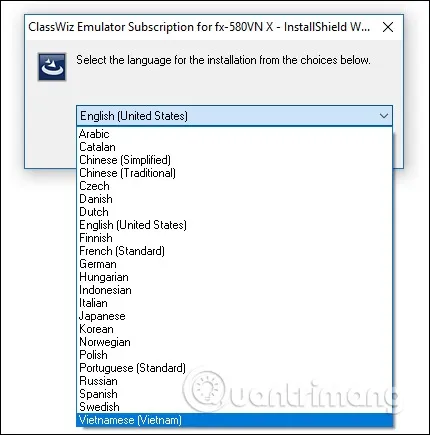Pick Chinese (Simplified) language

click(234, 160)
